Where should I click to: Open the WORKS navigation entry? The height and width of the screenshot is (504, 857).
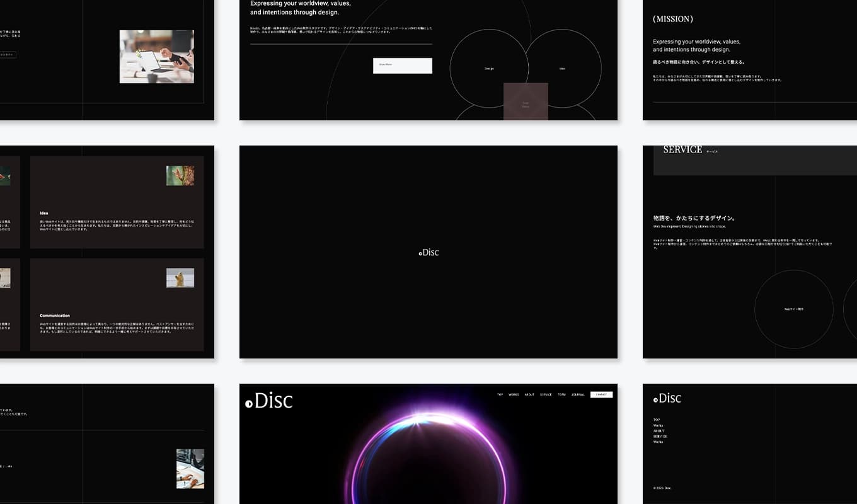[x=514, y=394]
